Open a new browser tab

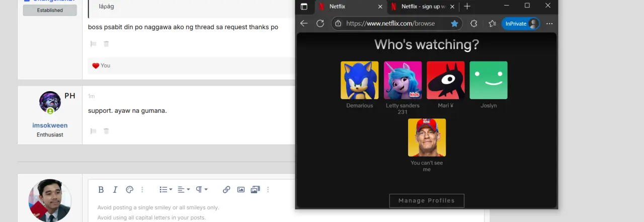coord(467,7)
